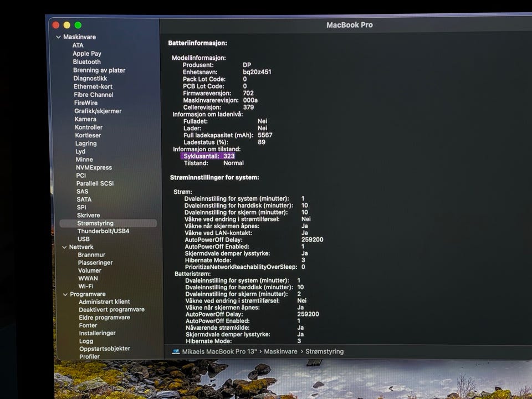Image resolution: width=532 pixels, height=399 pixels.
Task: Select Fibre Channel item
Action: (x=94, y=95)
